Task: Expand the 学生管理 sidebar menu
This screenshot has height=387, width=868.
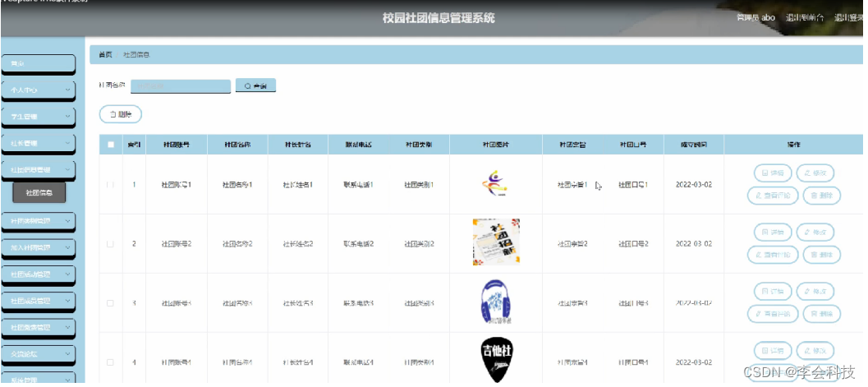Action: [39, 117]
